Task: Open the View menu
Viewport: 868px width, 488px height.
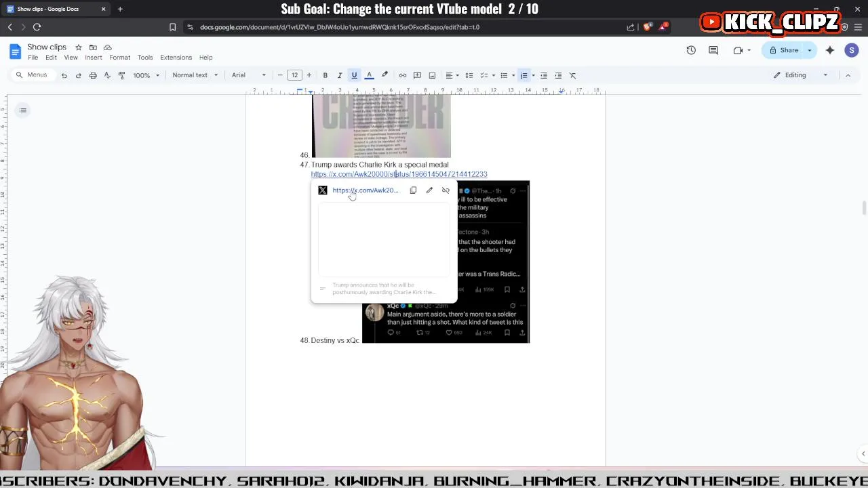Action: [71, 58]
